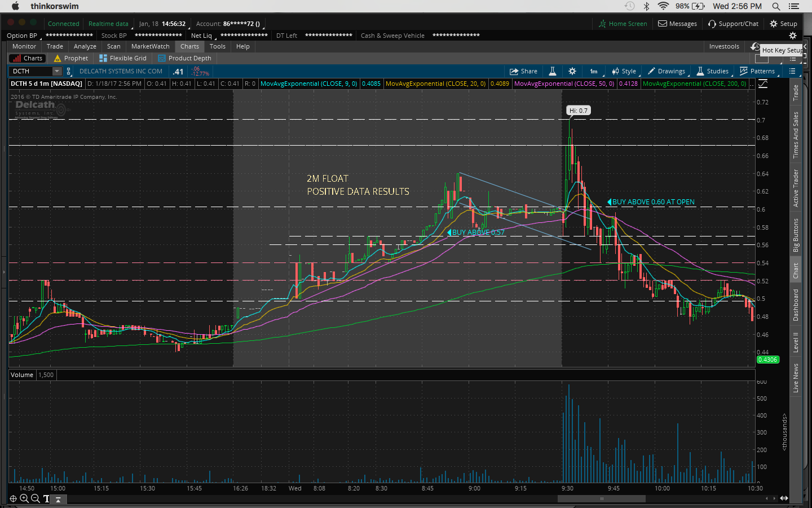Click the MovAvgExponential (CLOSE, 9, 0) study label
812x508 pixels.
(308, 84)
